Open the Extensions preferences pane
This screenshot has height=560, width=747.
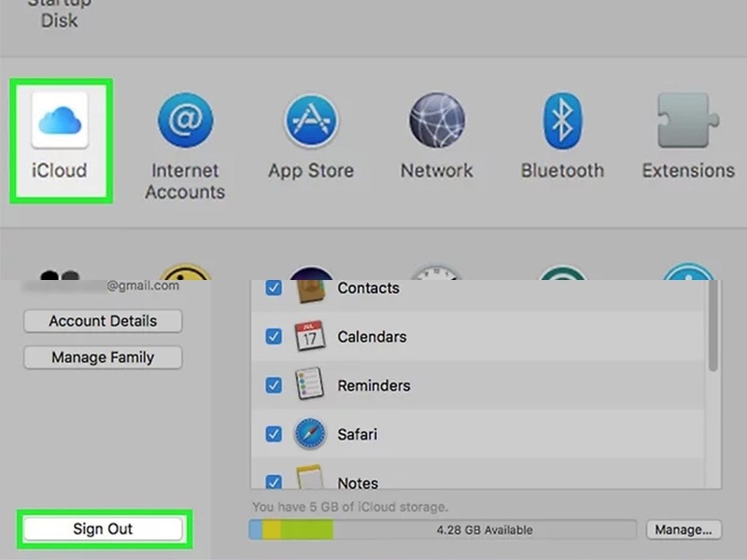tap(687, 122)
